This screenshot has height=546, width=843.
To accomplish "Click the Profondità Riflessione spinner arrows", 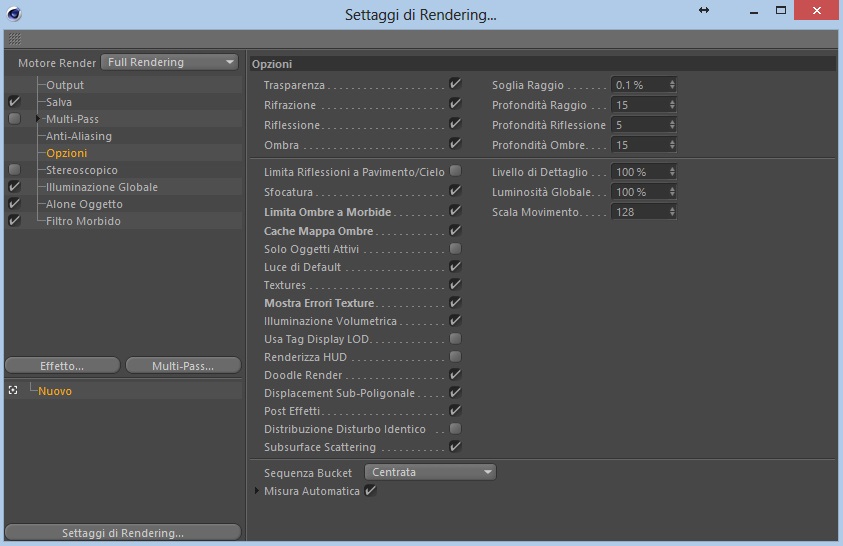I will point(672,125).
